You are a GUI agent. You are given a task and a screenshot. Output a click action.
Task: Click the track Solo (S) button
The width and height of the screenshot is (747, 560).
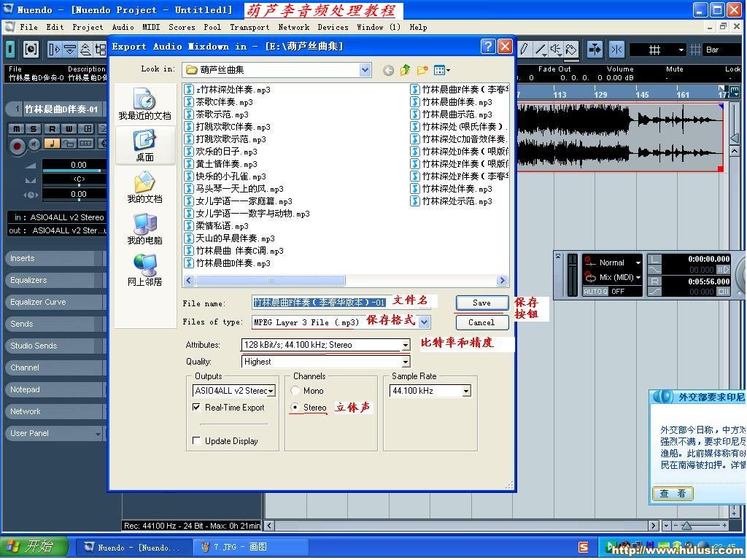(33, 128)
